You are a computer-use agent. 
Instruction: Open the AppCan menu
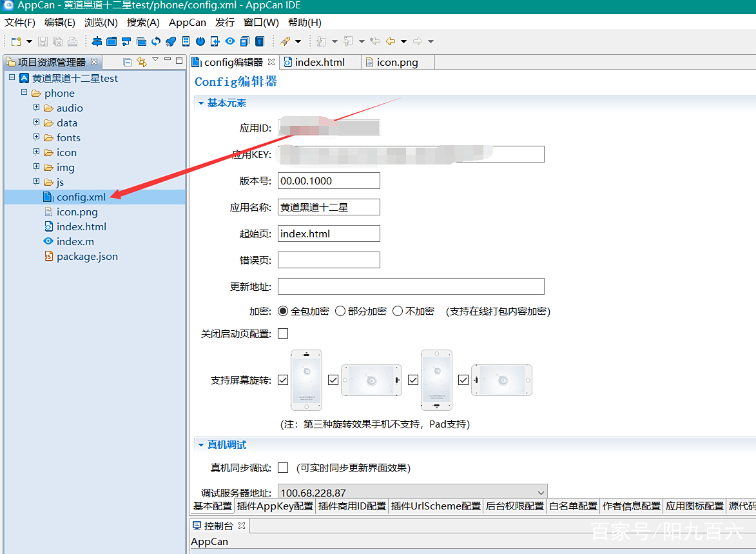click(x=188, y=22)
